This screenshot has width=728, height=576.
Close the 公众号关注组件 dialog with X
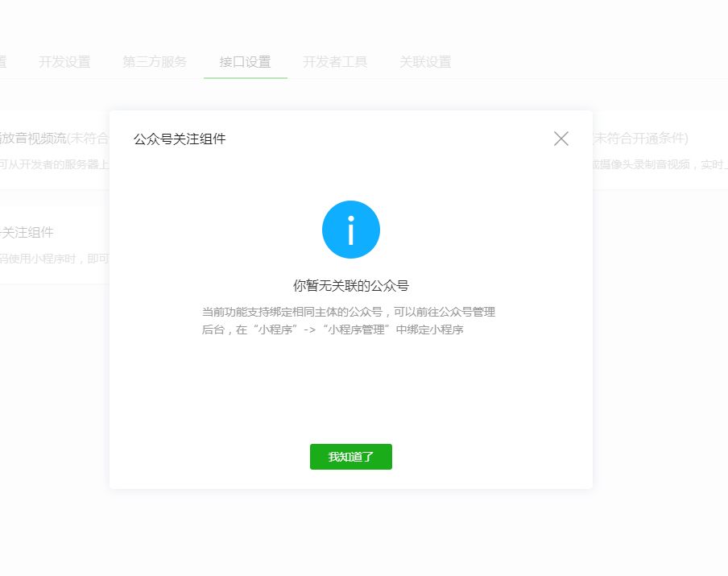point(560,139)
